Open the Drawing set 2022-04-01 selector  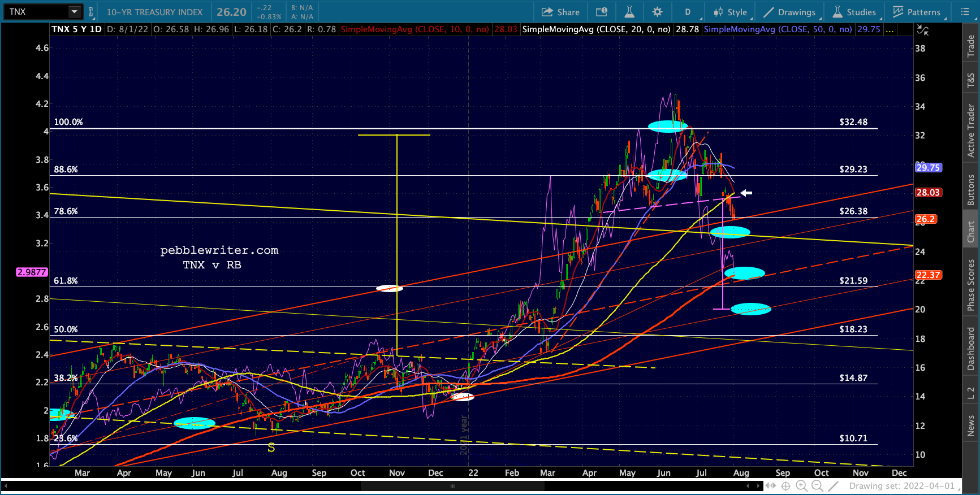point(903,486)
